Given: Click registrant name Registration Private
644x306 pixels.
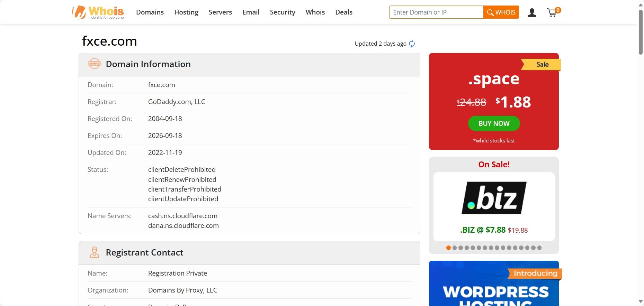Looking at the screenshot, I should 178,273.
